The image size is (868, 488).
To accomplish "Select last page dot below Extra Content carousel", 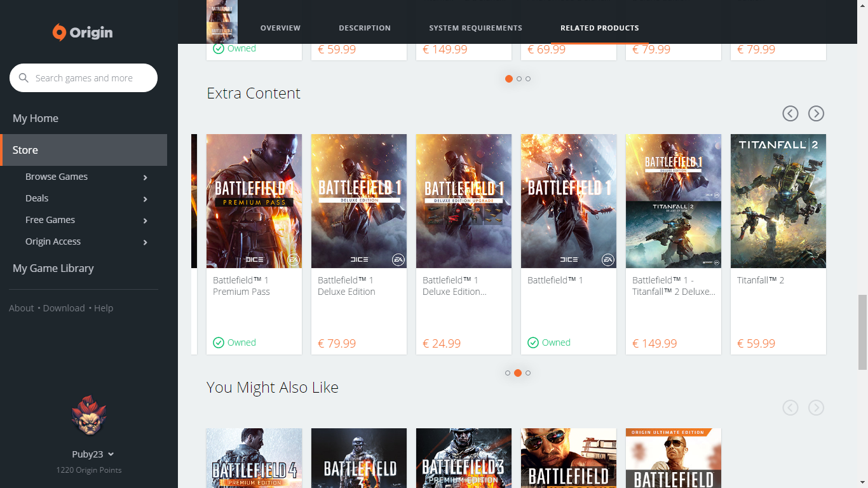I will point(528,373).
